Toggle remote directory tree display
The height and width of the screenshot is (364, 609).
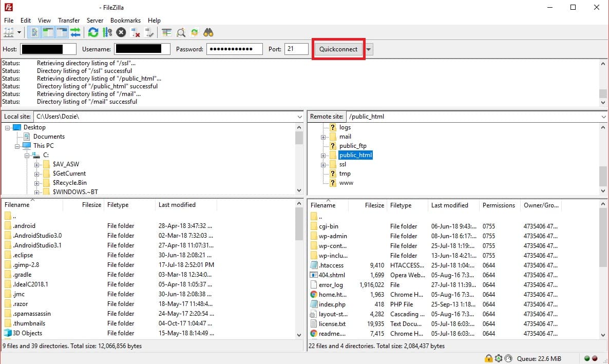tap(62, 33)
